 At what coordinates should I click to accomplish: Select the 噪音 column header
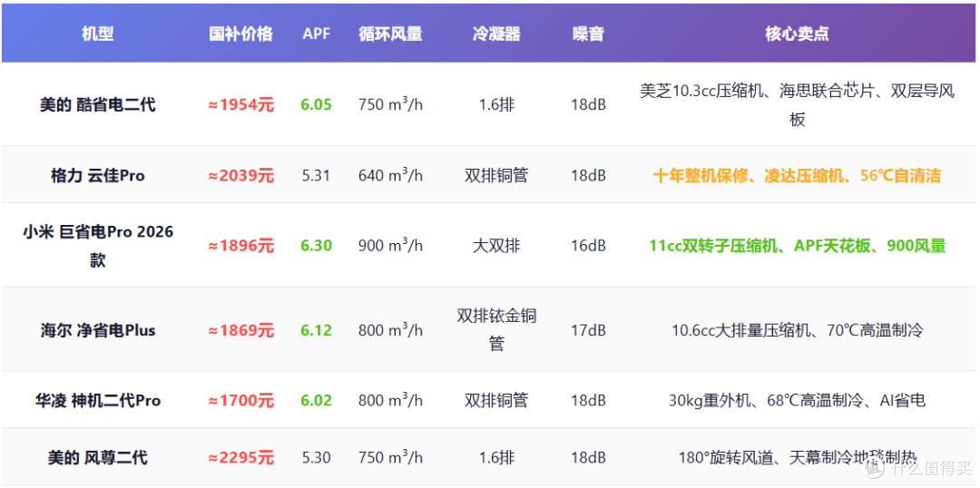pos(588,34)
